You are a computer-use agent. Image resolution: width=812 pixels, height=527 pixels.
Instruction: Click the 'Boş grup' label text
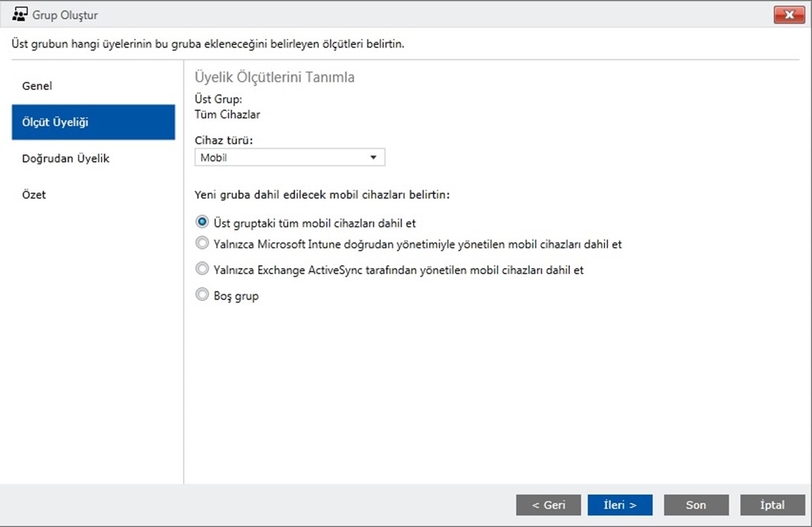coord(237,296)
